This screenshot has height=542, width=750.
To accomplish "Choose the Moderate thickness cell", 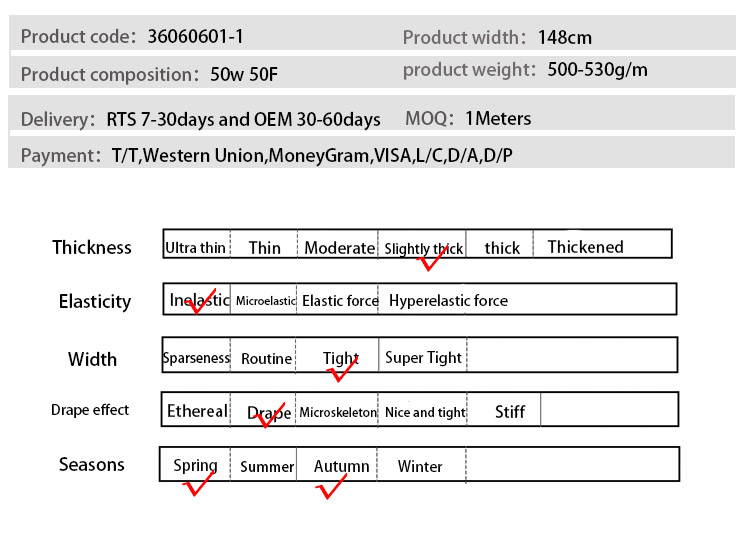I will (339, 248).
